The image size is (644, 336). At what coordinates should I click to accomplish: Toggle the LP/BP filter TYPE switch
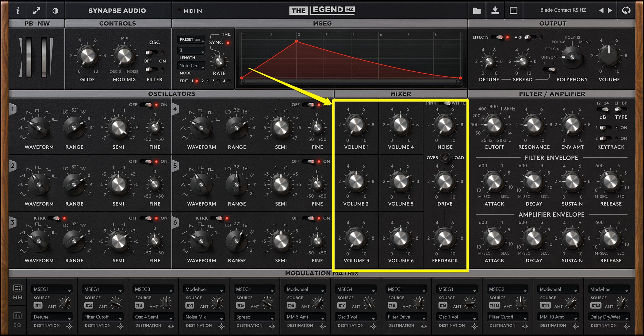(x=620, y=110)
